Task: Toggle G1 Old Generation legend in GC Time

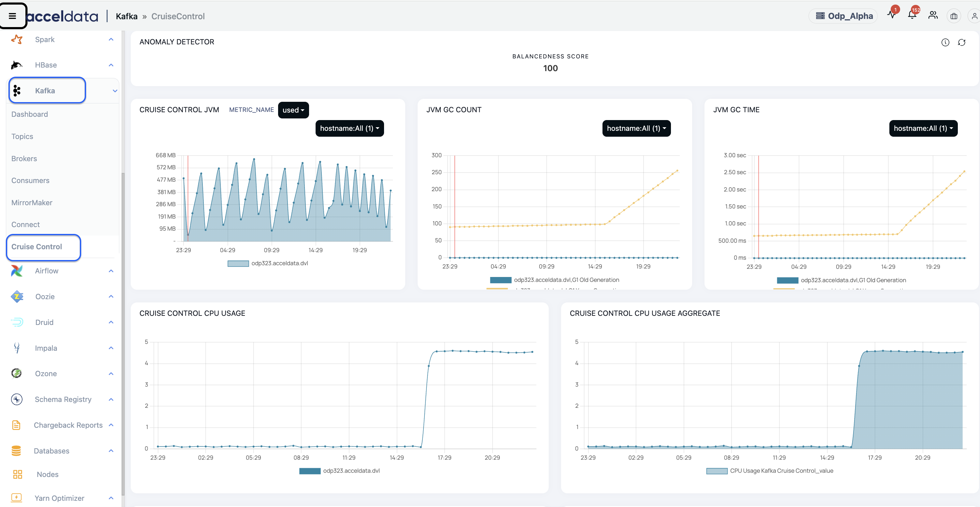Action: pyautogui.click(x=841, y=280)
